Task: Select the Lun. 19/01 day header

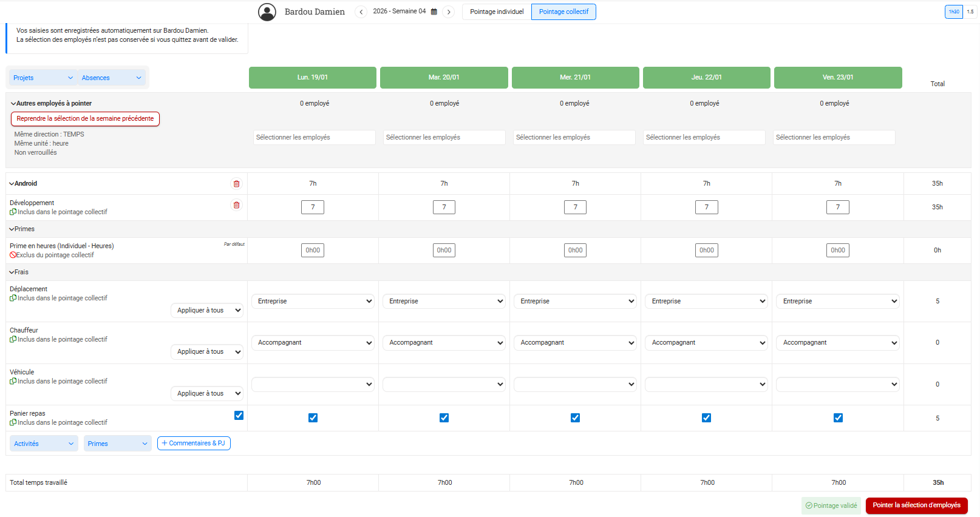Action: point(313,78)
